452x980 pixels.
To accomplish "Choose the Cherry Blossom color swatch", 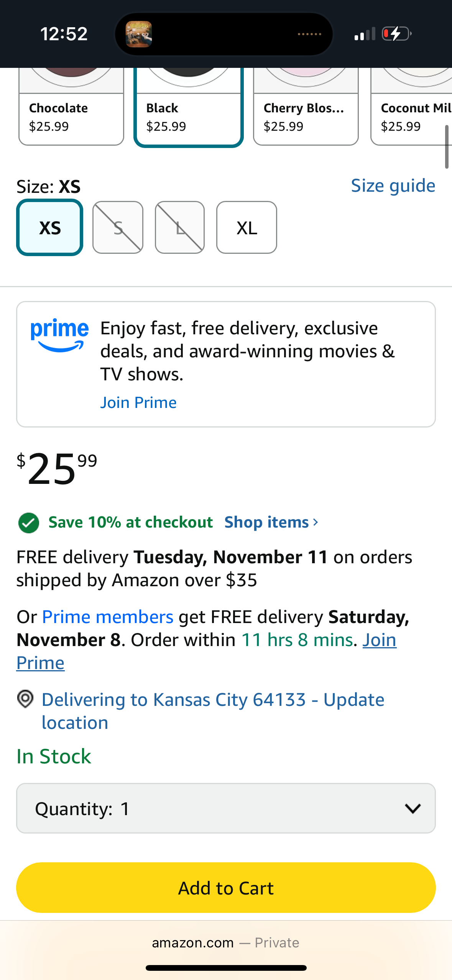I will click(x=306, y=115).
